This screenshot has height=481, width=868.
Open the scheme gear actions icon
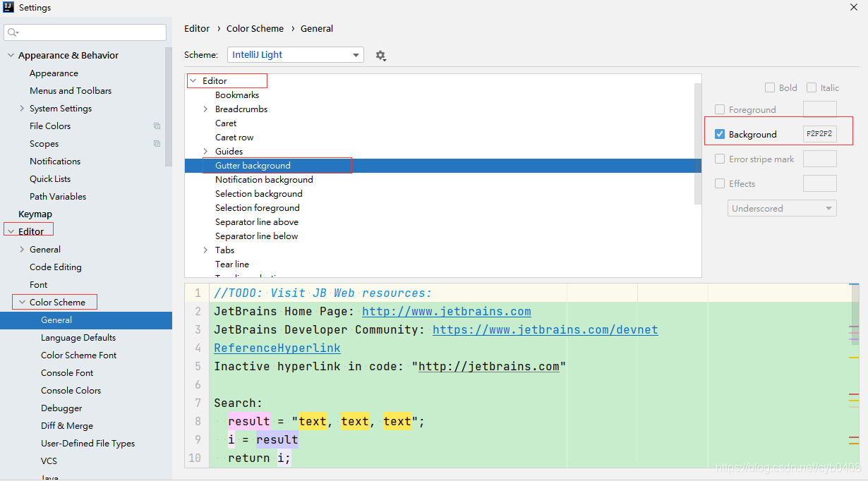pyautogui.click(x=381, y=55)
